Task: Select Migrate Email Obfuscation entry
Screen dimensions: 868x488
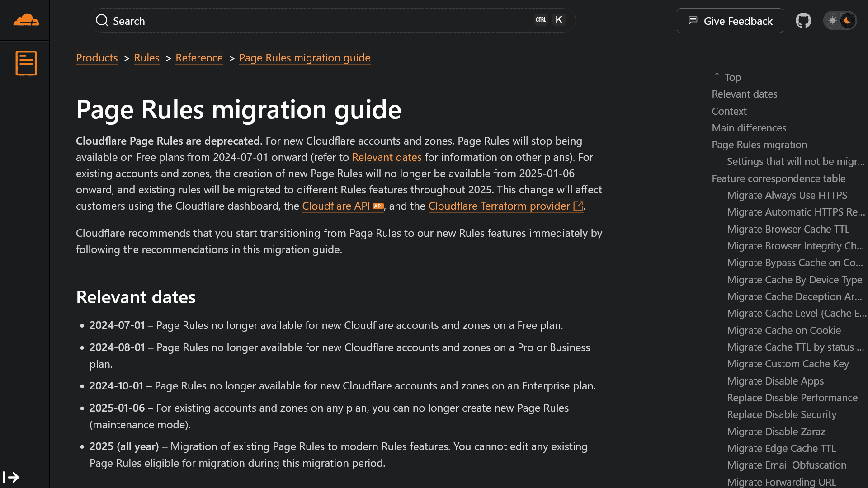Action: pos(787,465)
